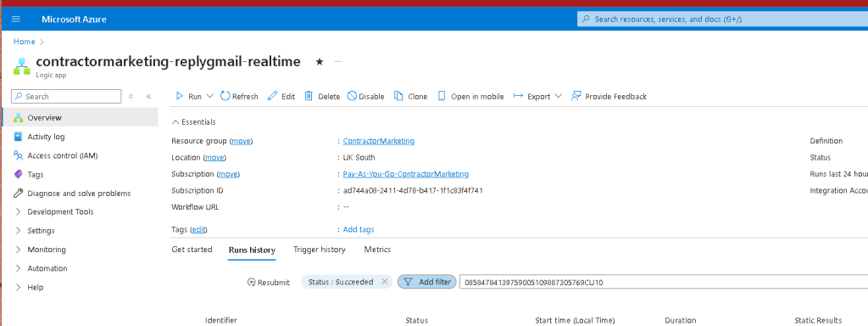Screen dimensions: 868x326
Task: Sort by the Identifier column header
Action: (221, 320)
